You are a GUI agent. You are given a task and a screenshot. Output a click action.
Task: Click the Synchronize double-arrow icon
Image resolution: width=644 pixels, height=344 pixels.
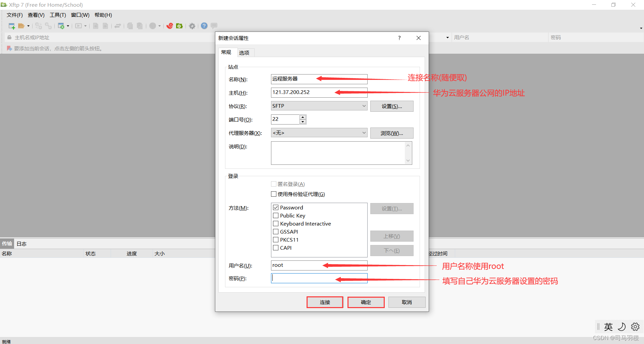(x=118, y=26)
